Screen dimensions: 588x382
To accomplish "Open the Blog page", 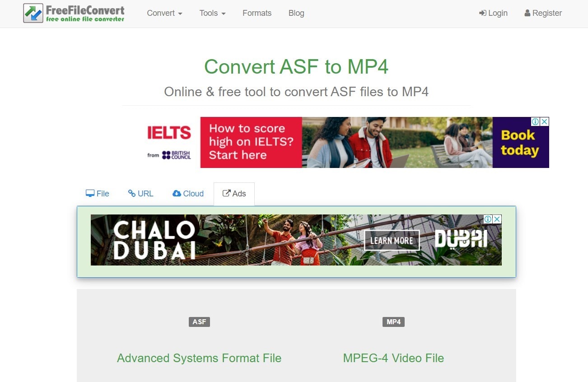I will [x=296, y=13].
